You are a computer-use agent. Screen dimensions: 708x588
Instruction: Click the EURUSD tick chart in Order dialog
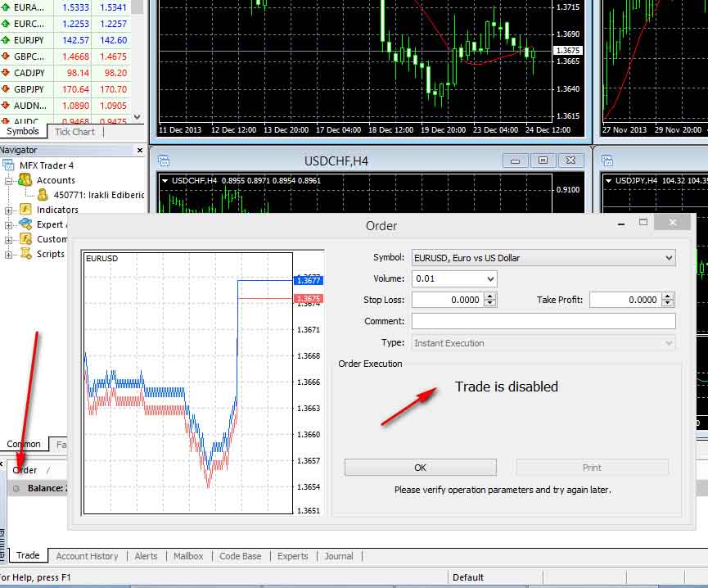[188, 383]
